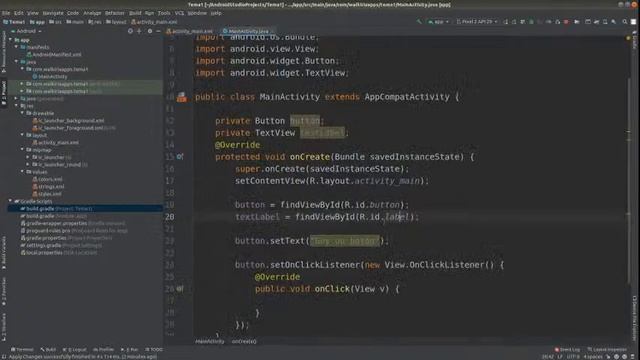
Task: Open the File menu
Action: click(6, 13)
